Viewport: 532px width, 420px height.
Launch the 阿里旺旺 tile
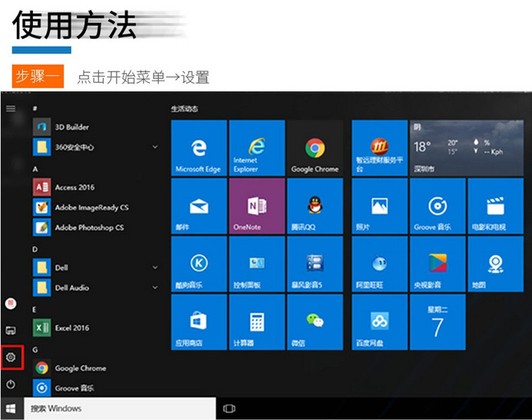(x=380, y=264)
